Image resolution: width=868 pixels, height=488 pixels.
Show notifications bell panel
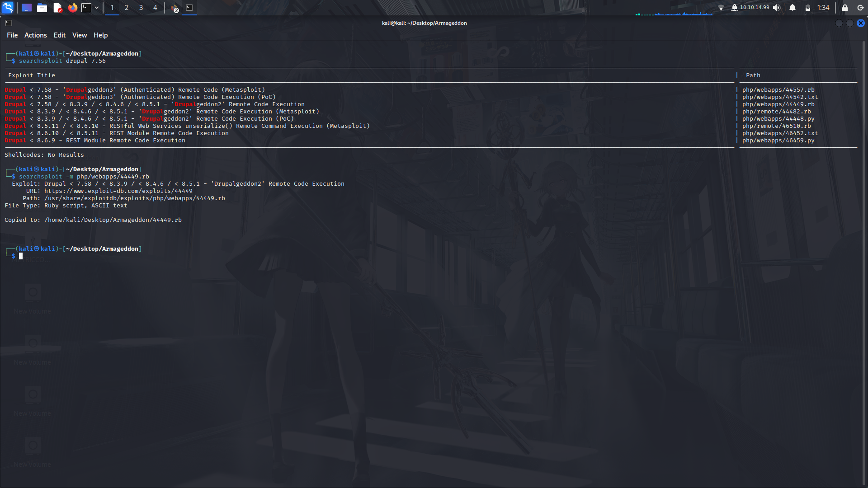click(x=793, y=8)
